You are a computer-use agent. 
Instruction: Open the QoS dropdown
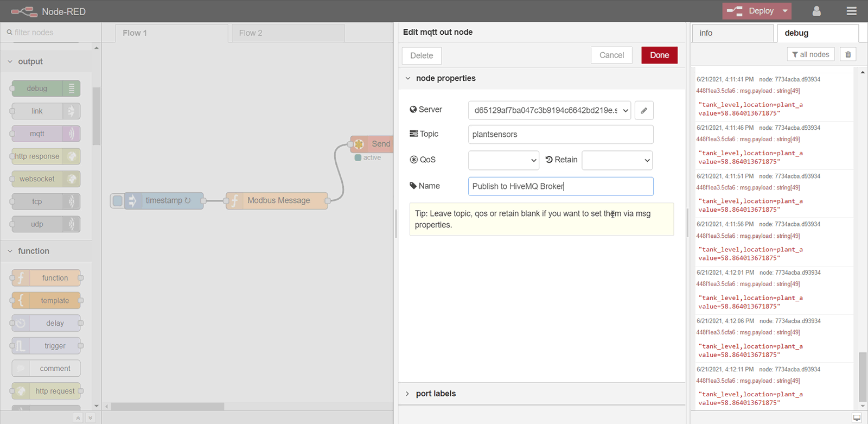(503, 160)
